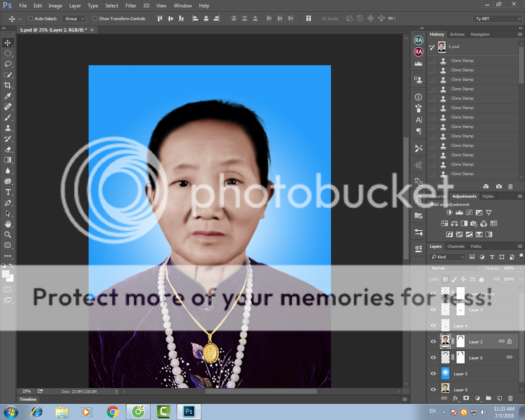Open the Select menu
The width and height of the screenshot is (525, 420).
pos(111,6)
